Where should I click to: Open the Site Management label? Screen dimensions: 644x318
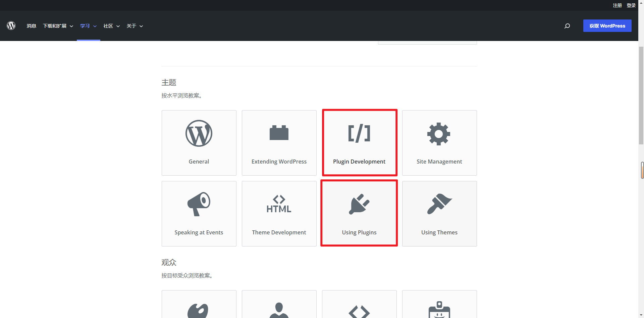coord(439,162)
